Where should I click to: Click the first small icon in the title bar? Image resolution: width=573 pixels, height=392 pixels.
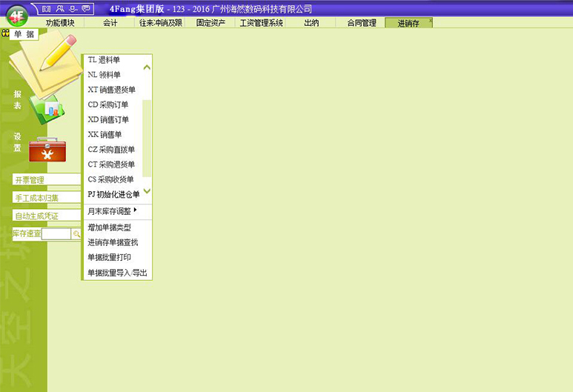pos(47,8)
